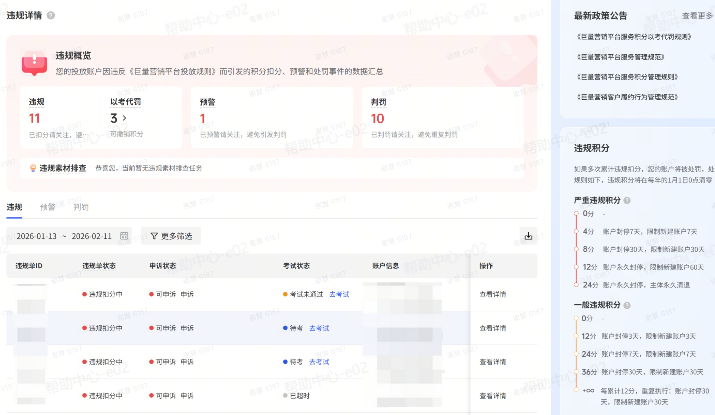The image size is (715, 415).
Task: Switch to the 判罚 tab
Action: 81,207
